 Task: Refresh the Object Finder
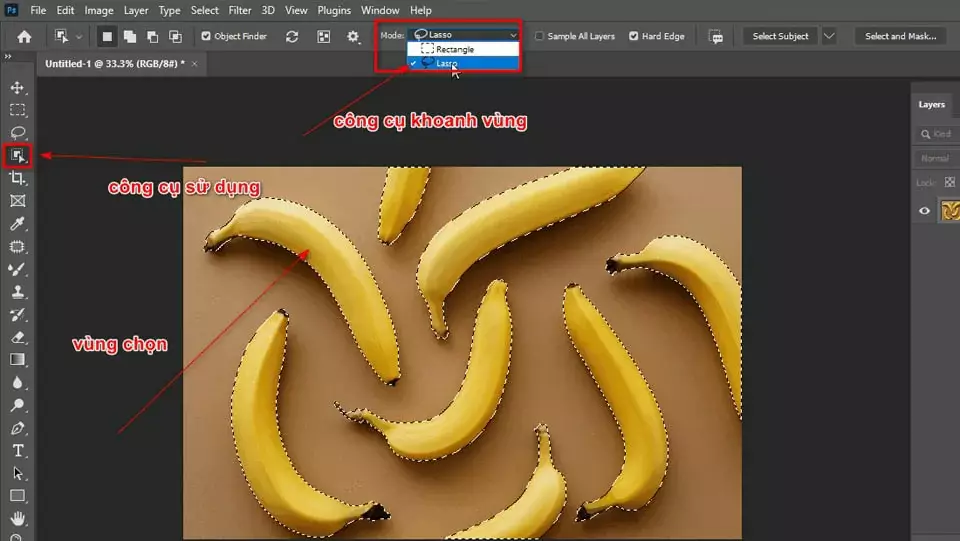coord(292,37)
